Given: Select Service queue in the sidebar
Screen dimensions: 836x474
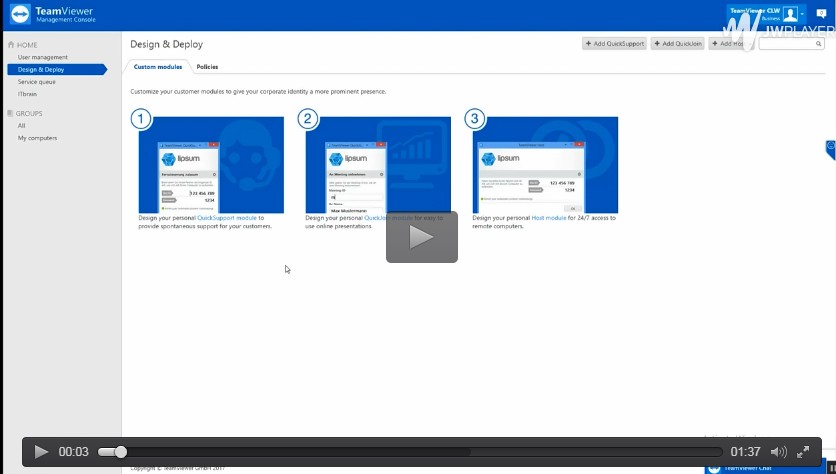Looking at the screenshot, I should (36, 81).
